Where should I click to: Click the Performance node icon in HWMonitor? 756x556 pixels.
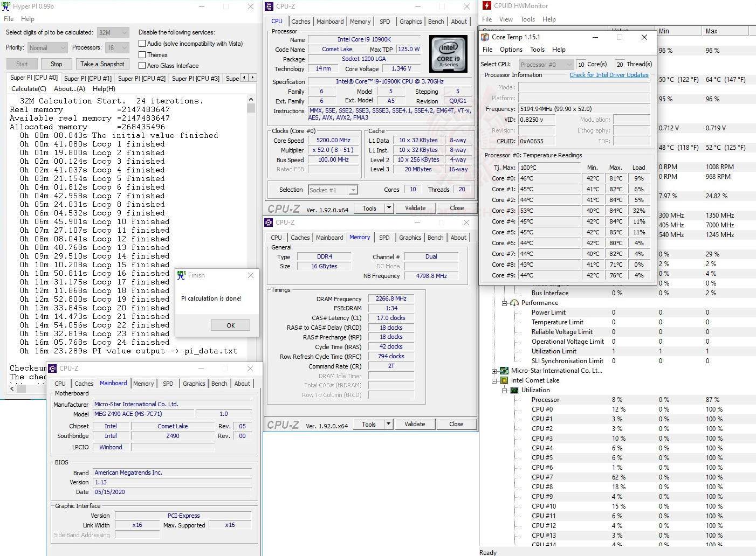[514, 302]
